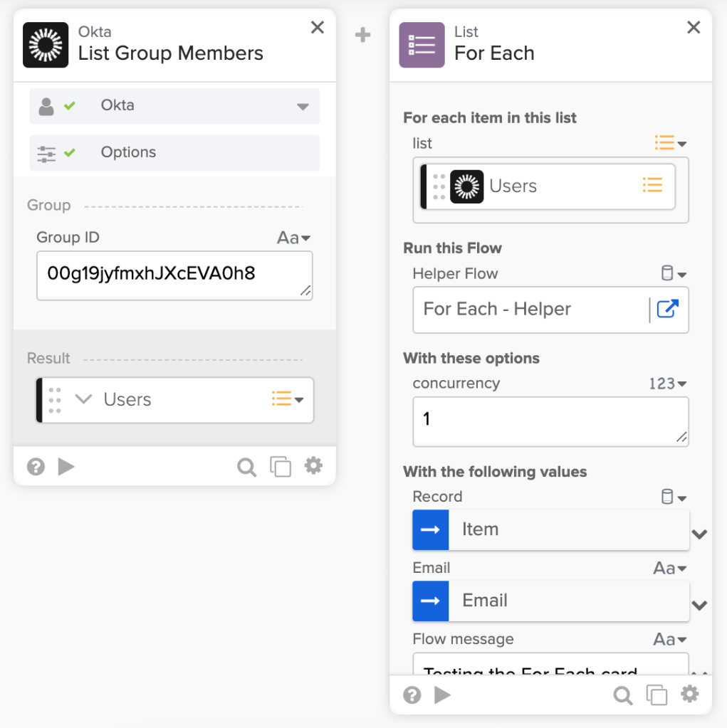Expand the Item record field chevron
727x728 pixels.
coord(699,534)
